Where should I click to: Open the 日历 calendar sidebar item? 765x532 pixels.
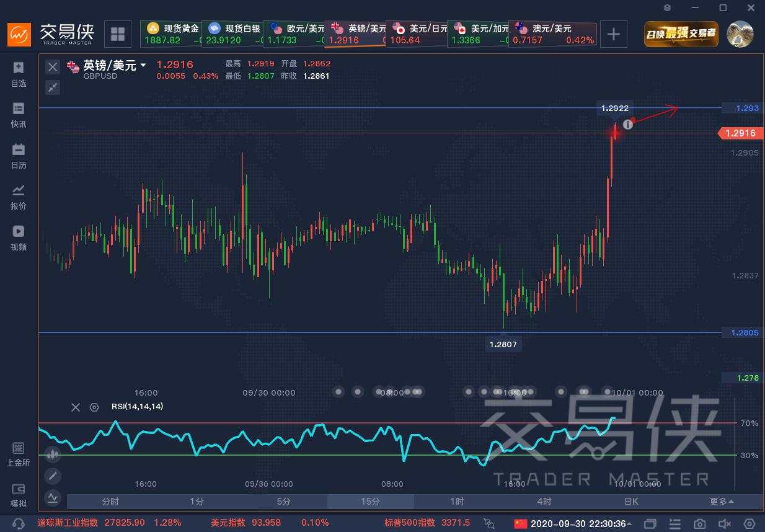click(19, 156)
